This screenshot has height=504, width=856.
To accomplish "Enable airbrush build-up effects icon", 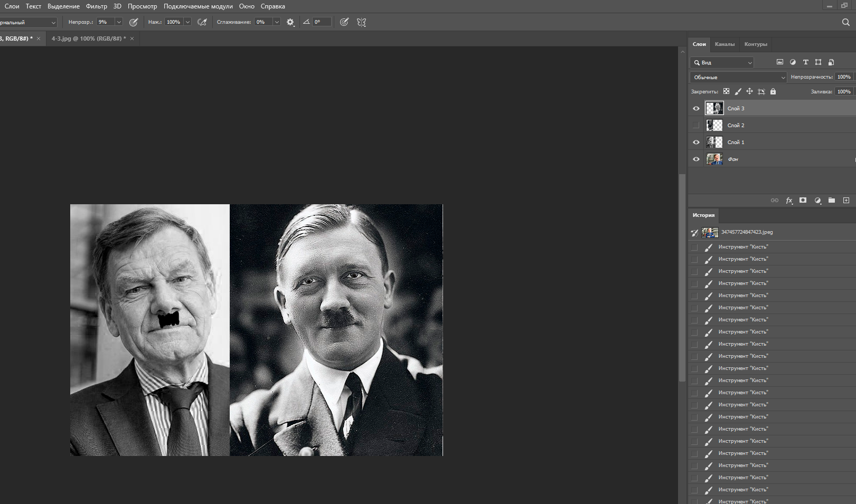I will coord(202,22).
